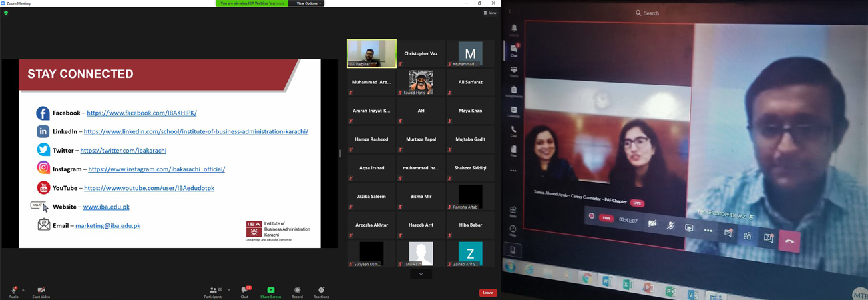Show more participants with gallery down chevron
This screenshot has height=300, width=868.
tap(421, 273)
